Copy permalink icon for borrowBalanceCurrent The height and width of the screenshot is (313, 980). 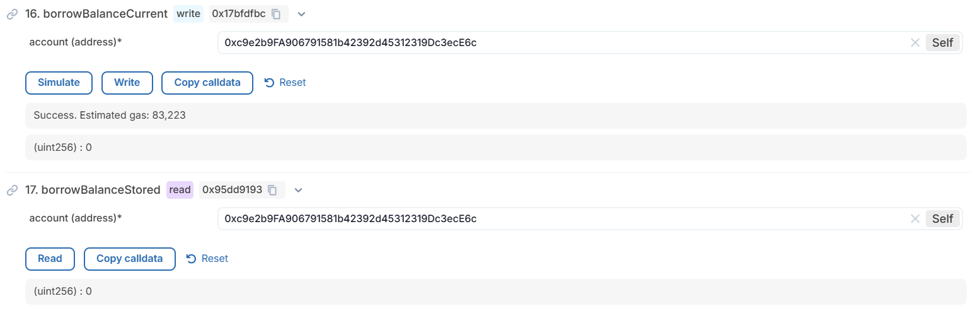pos(11,13)
